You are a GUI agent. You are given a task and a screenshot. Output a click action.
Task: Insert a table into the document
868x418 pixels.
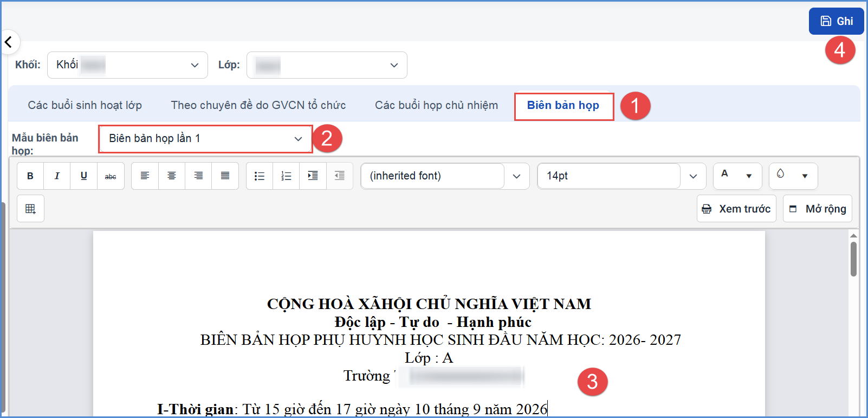click(30, 209)
